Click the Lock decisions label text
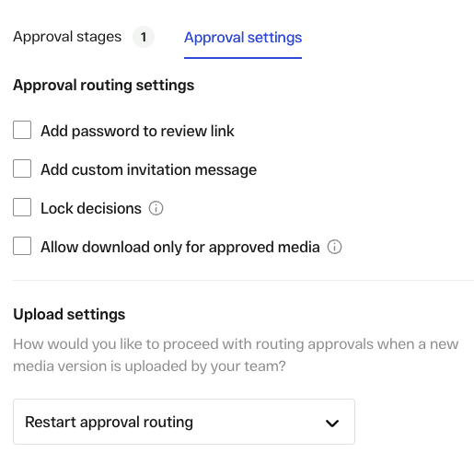This screenshot has width=474, height=476. point(91,208)
